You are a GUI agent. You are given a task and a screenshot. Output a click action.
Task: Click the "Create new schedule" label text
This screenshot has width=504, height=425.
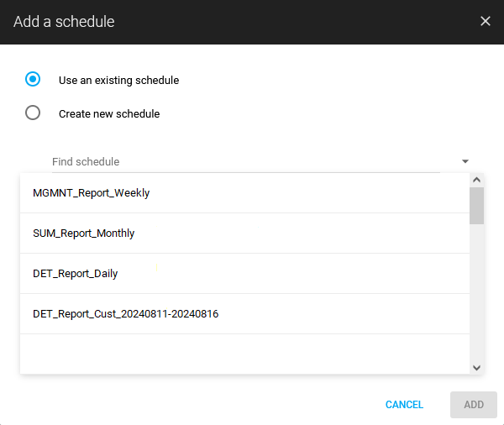pyautogui.click(x=109, y=114)
